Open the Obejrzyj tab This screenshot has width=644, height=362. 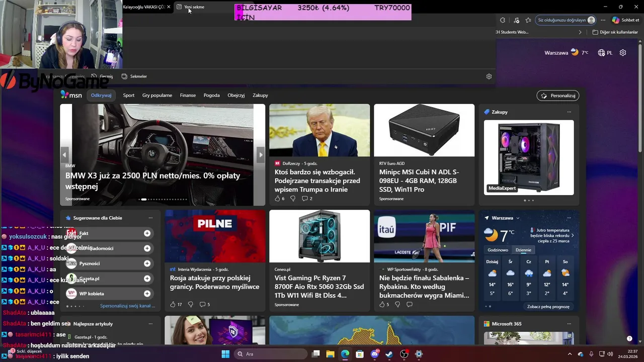[x=236, y=95]
